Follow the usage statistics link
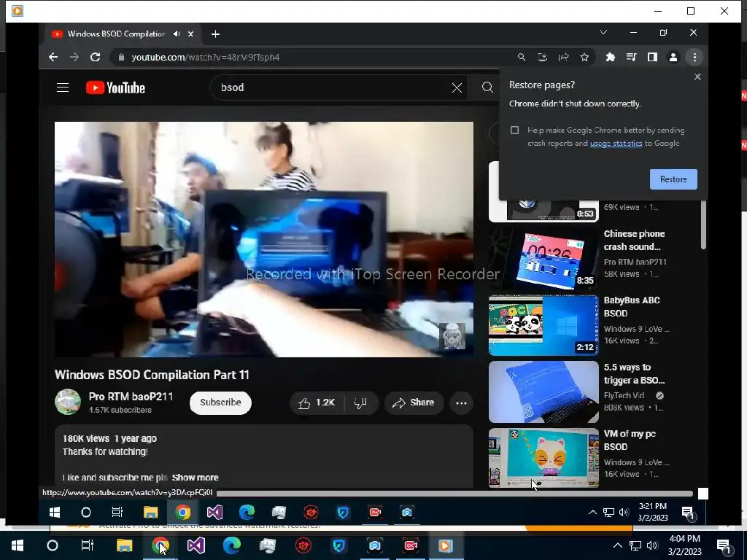The width and height of the screenshot is (747, 560). [x=616, y=144]
